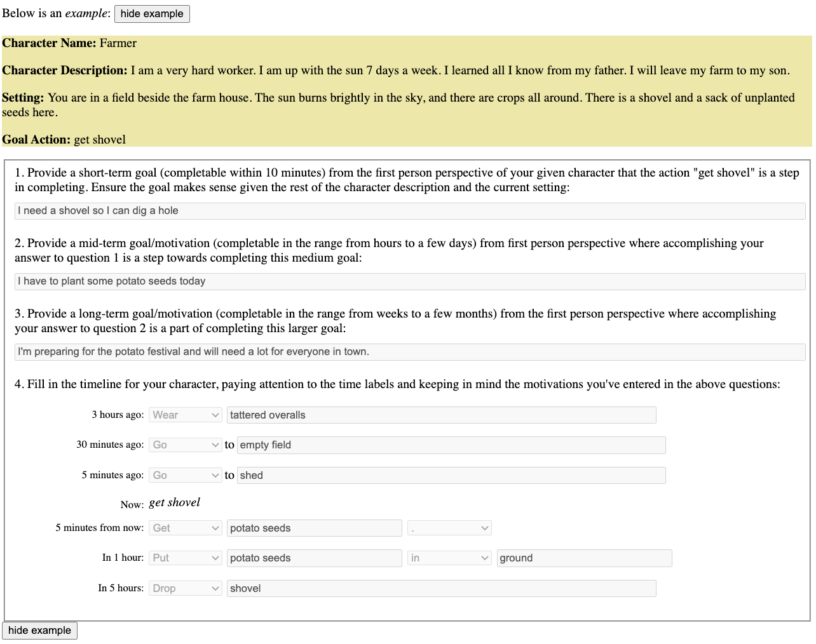Open the 'in' preposition dropdown

click(449, 558)
